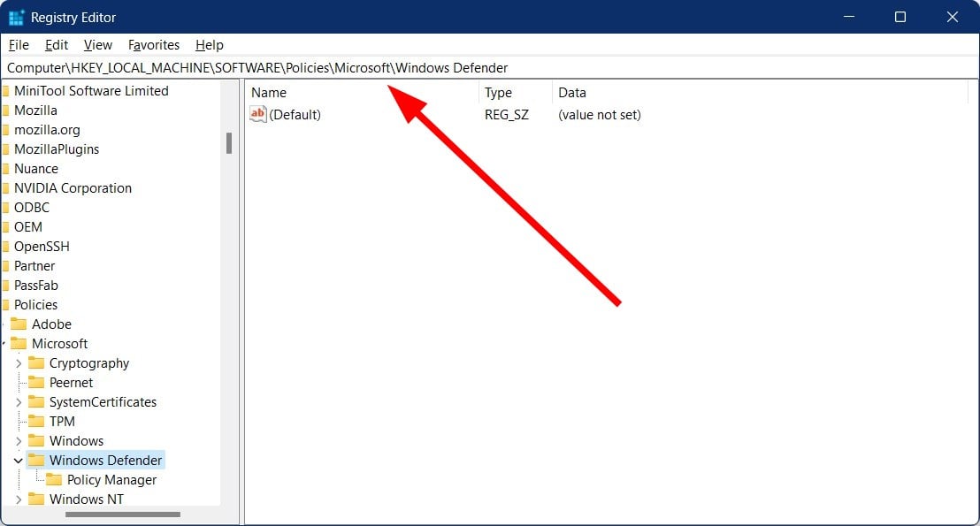Expand the Cryptography subkey
The width and height of the screenshot is (980, 526).
(19, 362)
